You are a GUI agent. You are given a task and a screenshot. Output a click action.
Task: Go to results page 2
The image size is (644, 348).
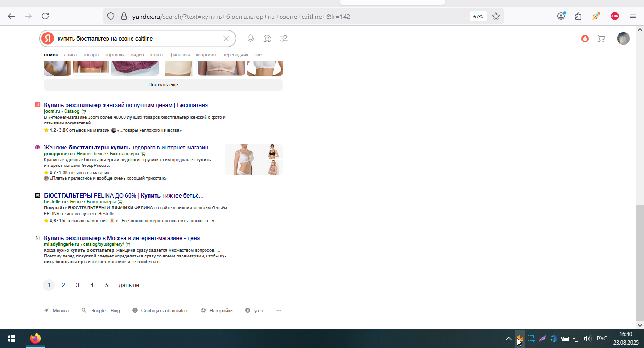pyautogui.click(x=63, y=285)
